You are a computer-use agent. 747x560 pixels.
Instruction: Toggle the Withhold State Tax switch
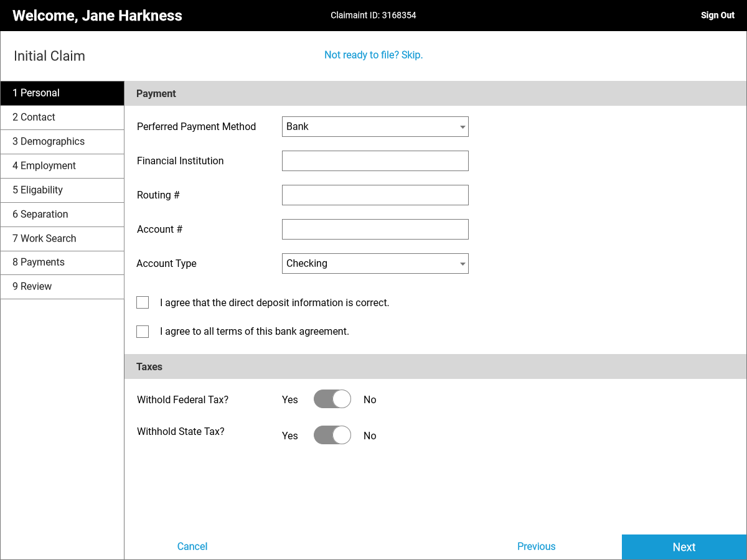332,435
